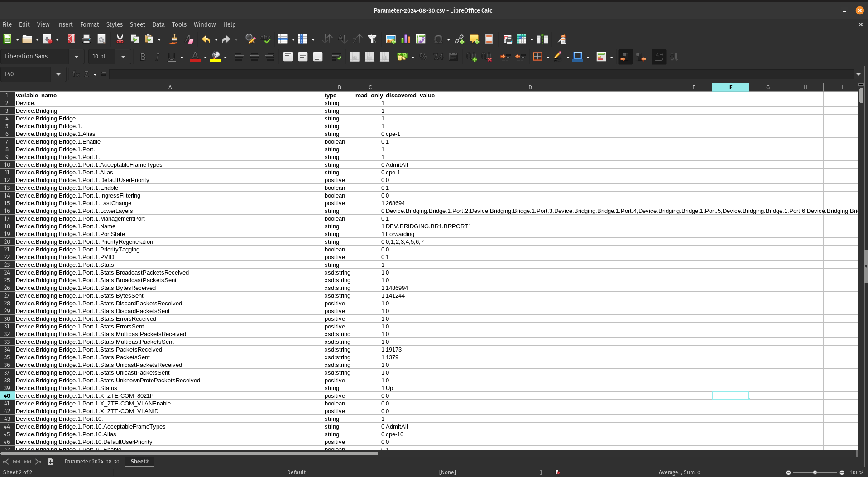Export the spreadsheet directly as PDF

(x=71, y=39)
